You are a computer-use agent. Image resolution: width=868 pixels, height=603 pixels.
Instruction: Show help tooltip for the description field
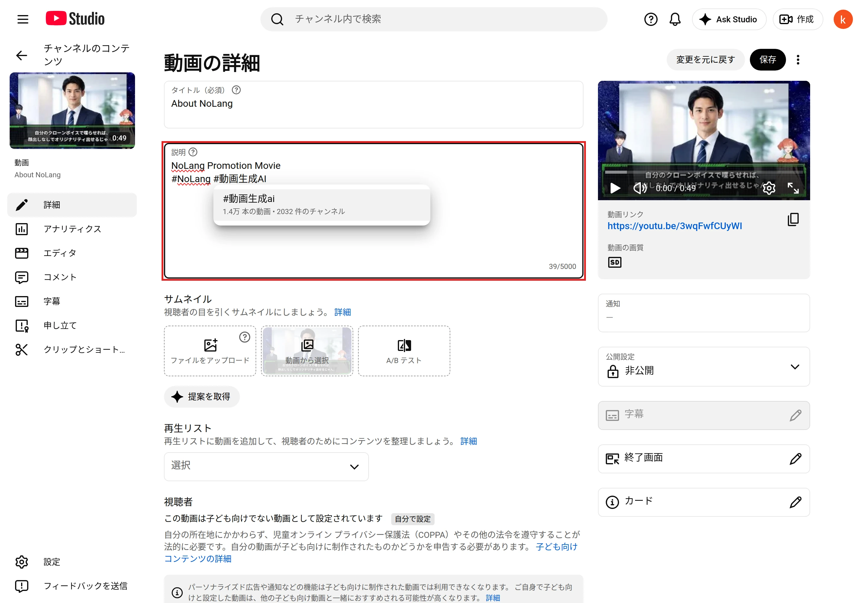[x=193, y=152]
